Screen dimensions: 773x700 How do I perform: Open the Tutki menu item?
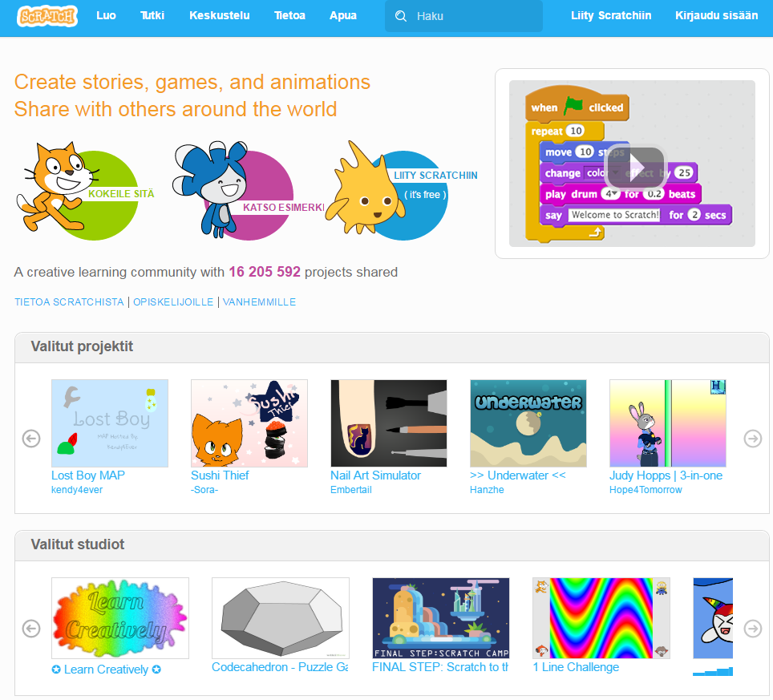[x=152, y=16]
